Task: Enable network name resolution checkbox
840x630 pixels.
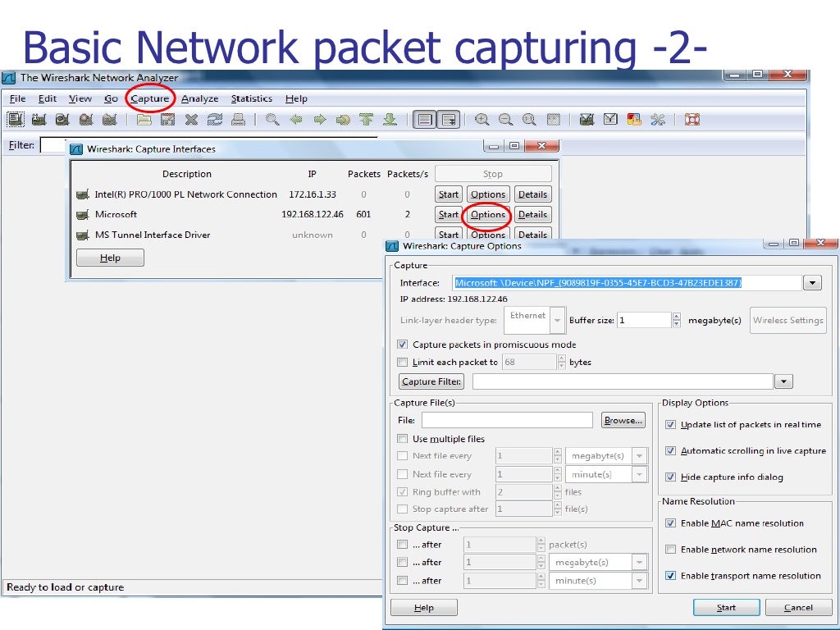Action: pos(670,549)
